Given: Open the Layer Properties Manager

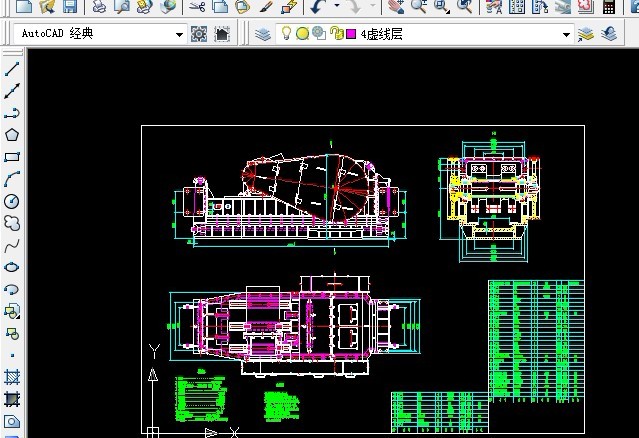Looking at the screenshot, I should point(263,34).
